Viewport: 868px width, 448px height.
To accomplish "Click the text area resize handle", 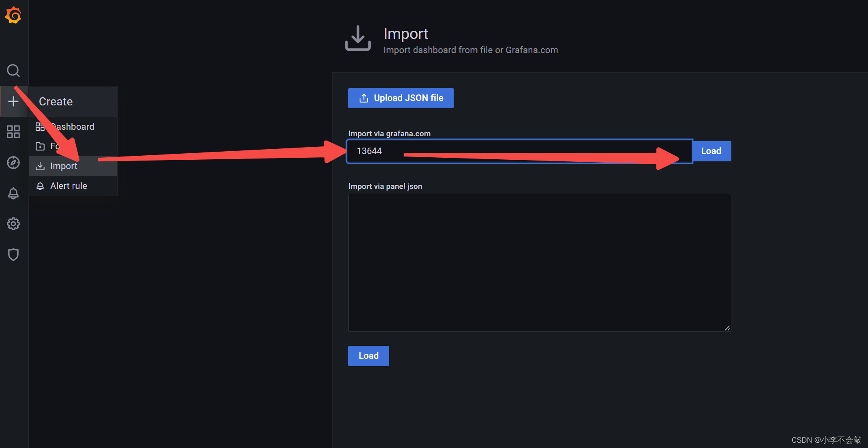I will pyautogui.click(x=727, y=328).
